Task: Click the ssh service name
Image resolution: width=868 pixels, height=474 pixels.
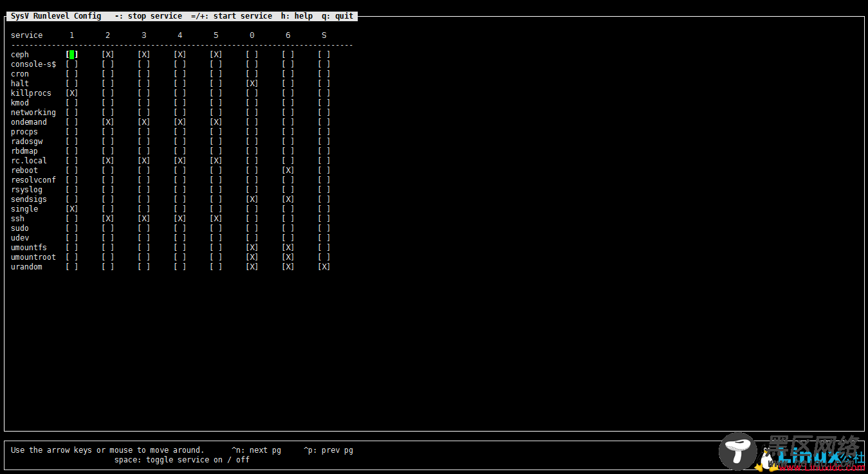Action: pos(17,219)
